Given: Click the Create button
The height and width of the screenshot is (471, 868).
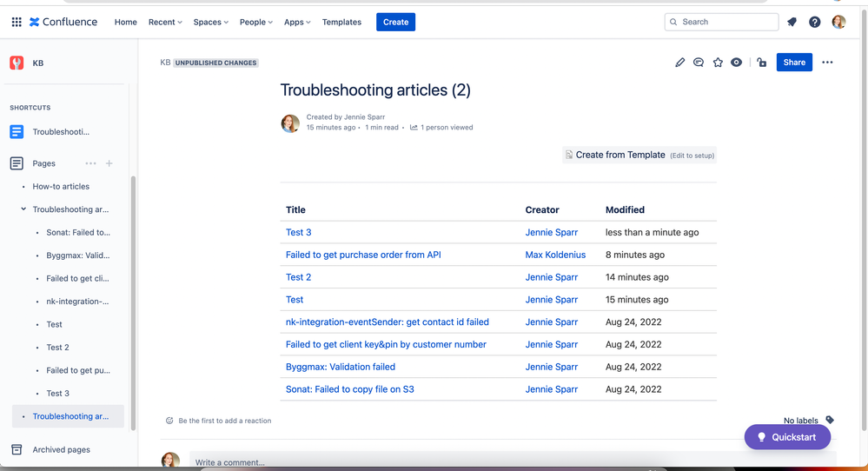Looking at the screenshot, I should point(396,22).
